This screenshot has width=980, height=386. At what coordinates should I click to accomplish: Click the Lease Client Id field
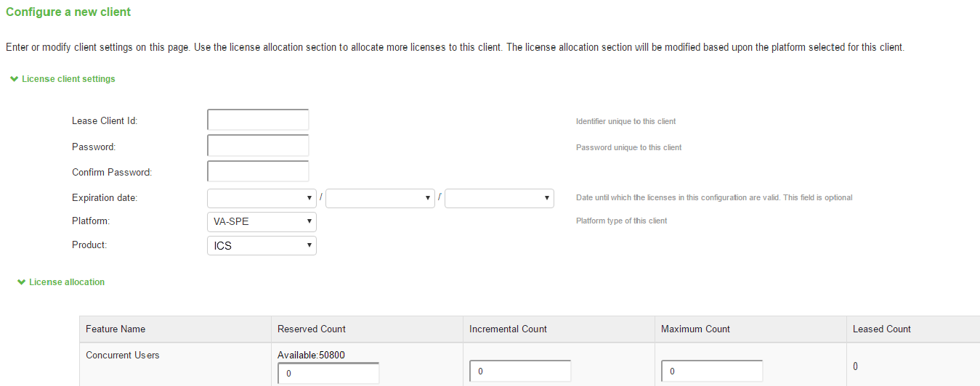pos(258,120)
